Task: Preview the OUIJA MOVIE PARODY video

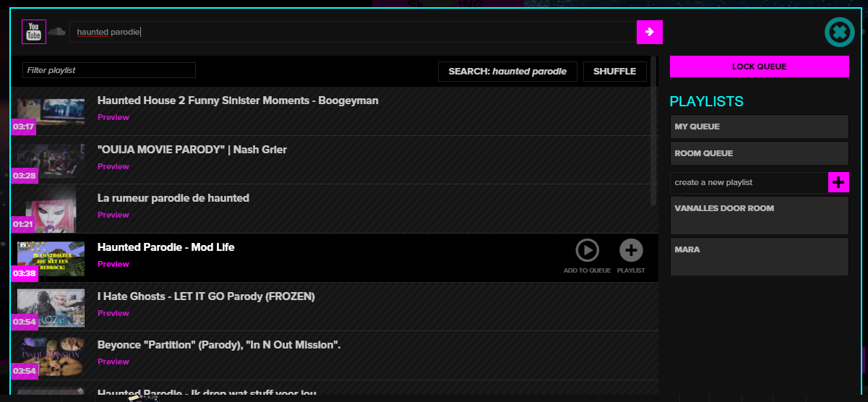Action: (x=113, y=166)
